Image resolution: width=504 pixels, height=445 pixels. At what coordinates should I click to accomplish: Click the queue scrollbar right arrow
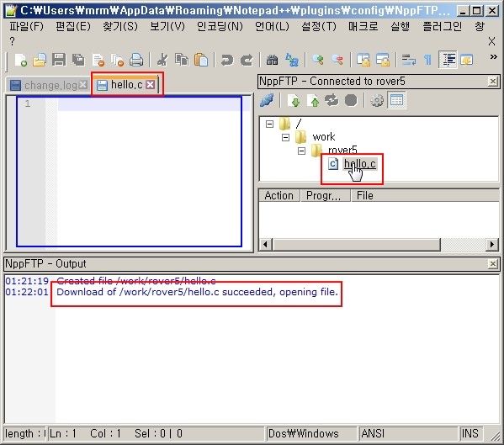coord(491,245)
